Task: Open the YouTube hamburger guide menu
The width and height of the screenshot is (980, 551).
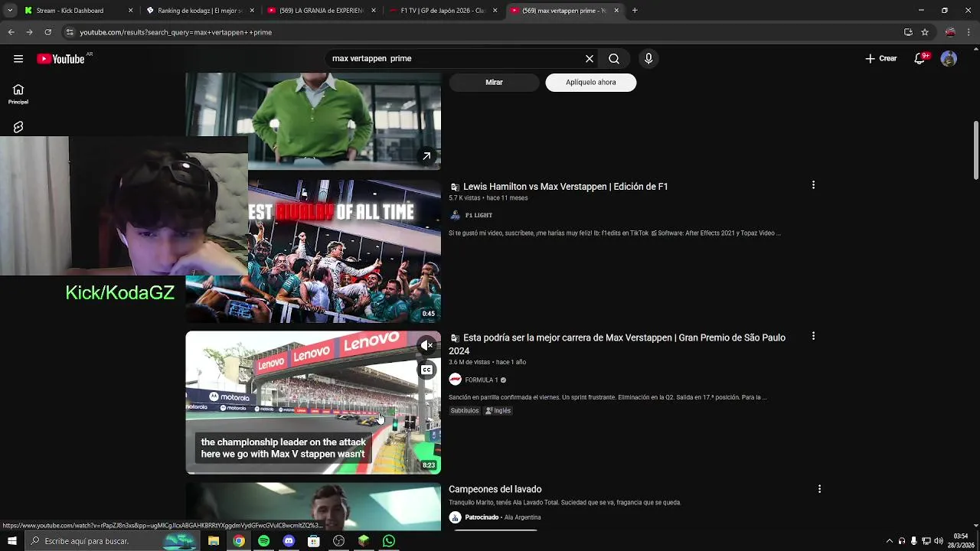Action: [x=18, y=59]
